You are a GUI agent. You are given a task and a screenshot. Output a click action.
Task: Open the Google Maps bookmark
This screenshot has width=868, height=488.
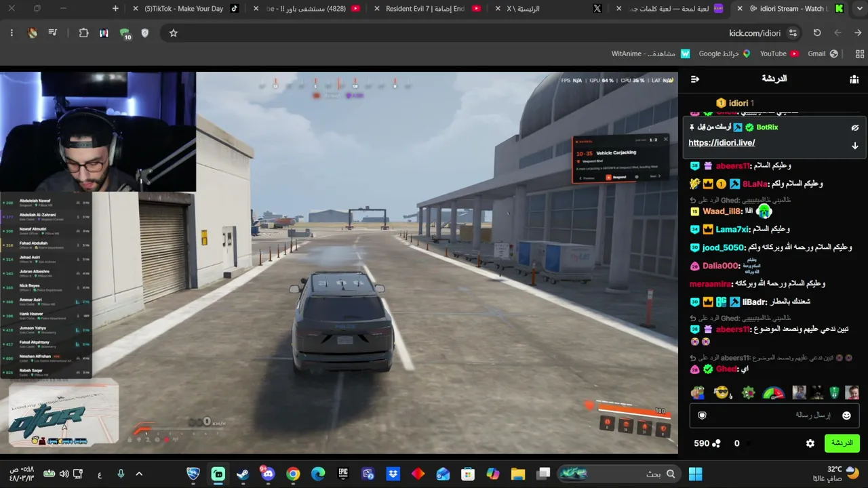pyautogui.click(x=724, y=54)
